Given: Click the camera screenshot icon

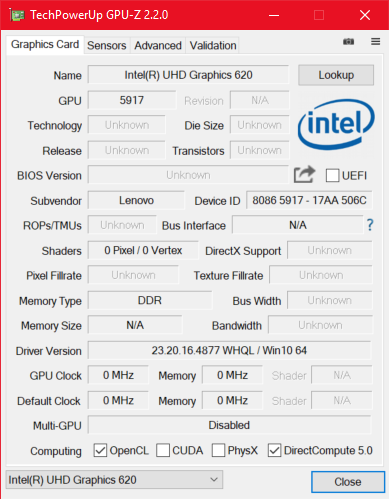Looking at the screenshot, I should pos(348,42).
